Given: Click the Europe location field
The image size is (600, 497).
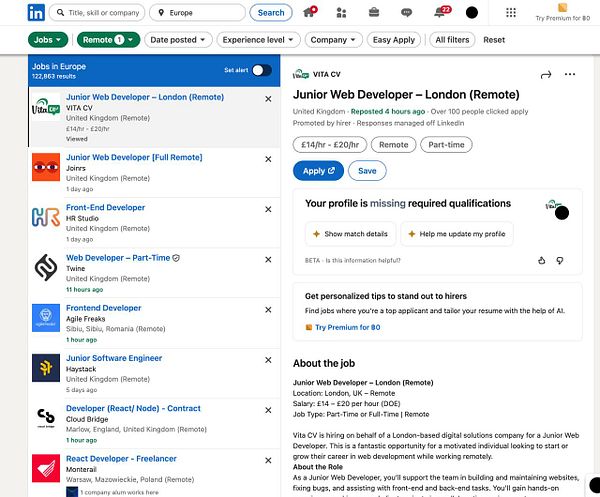Looking at the screenshot, I should [x=197, y=13].
